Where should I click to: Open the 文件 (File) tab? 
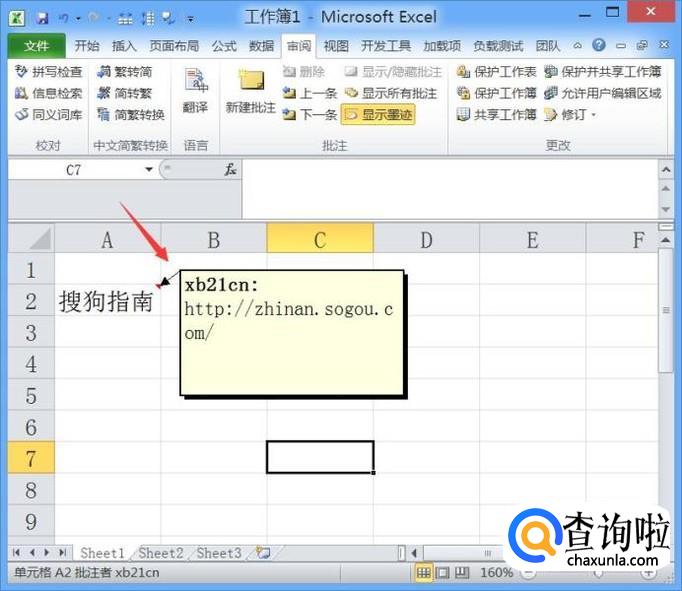coord(37,46)
